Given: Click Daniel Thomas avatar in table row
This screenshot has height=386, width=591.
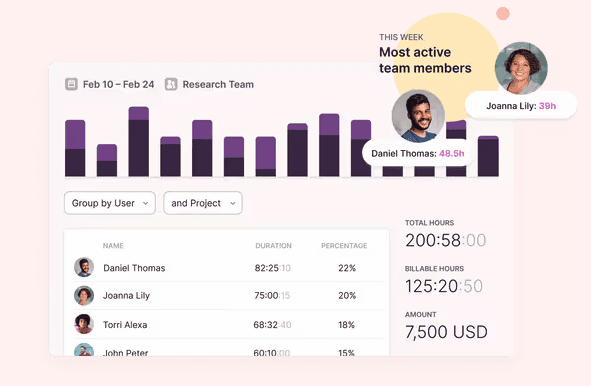Looking at the screenshot, I should coord(84,267).
